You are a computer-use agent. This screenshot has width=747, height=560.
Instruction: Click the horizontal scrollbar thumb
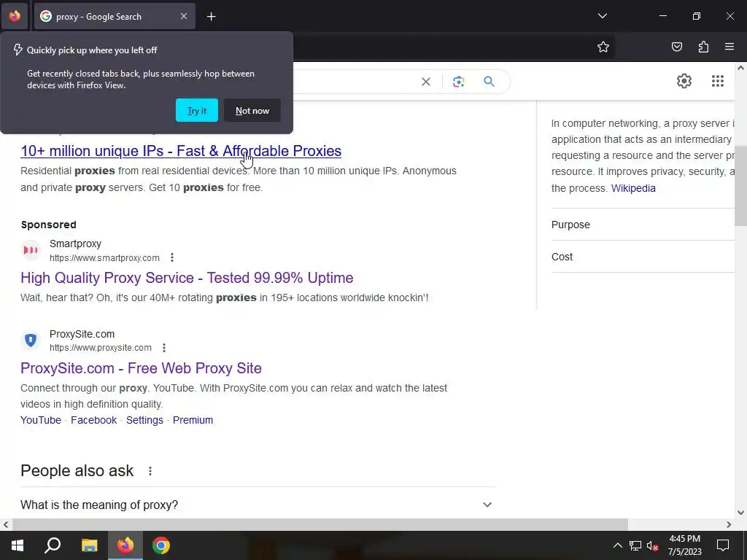[320, 524]
